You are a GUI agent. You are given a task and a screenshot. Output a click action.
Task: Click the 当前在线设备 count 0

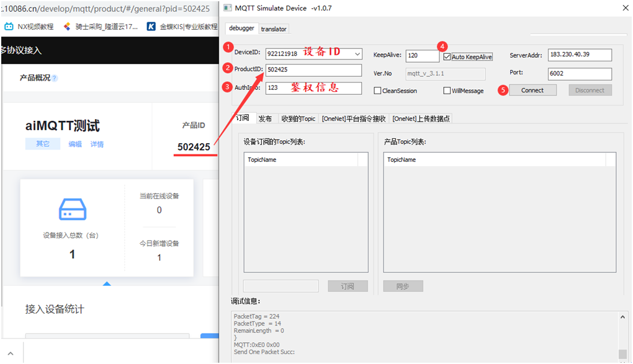click(x=159, y=210)
